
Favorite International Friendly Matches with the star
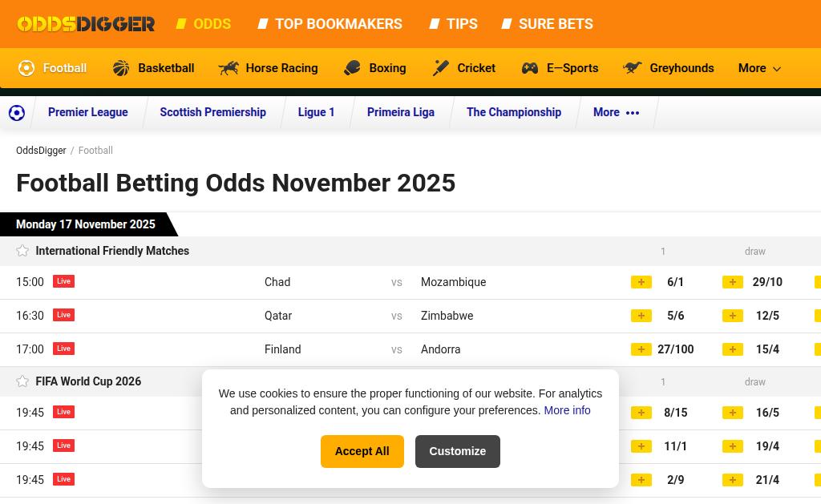22,251
